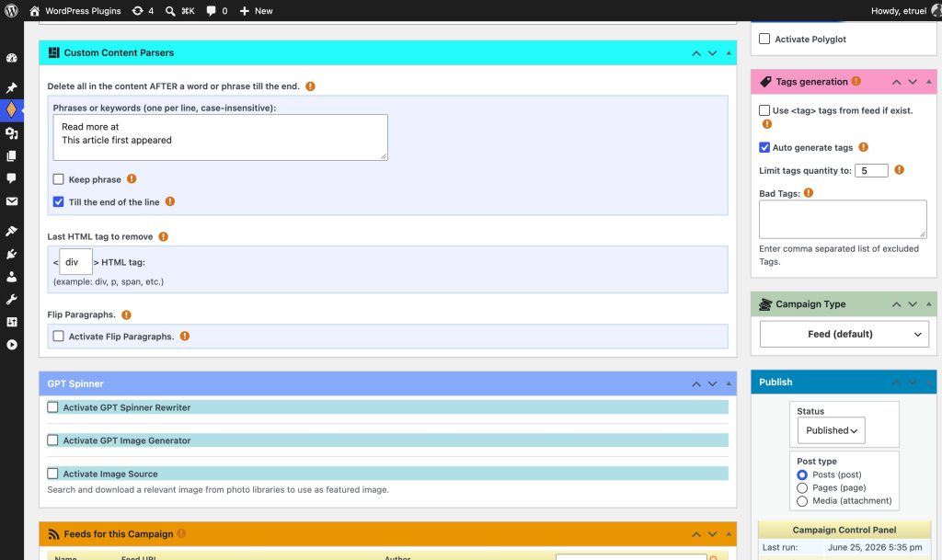Click info icon beside Delete all in content
Viewport: 942px width, 560px height.
pos(310,86)
